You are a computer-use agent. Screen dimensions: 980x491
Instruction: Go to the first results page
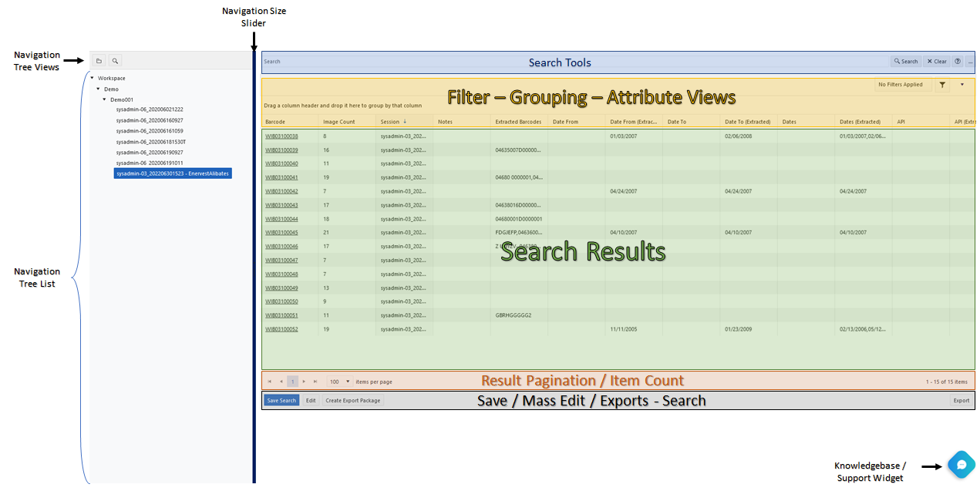pos(269,382)
